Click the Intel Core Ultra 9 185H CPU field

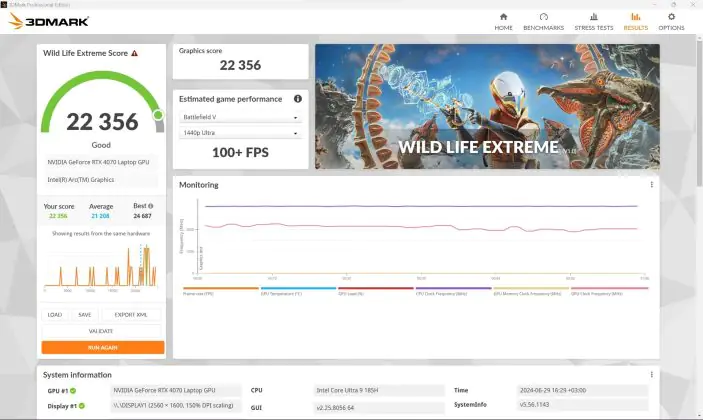(x=379, y=390)
